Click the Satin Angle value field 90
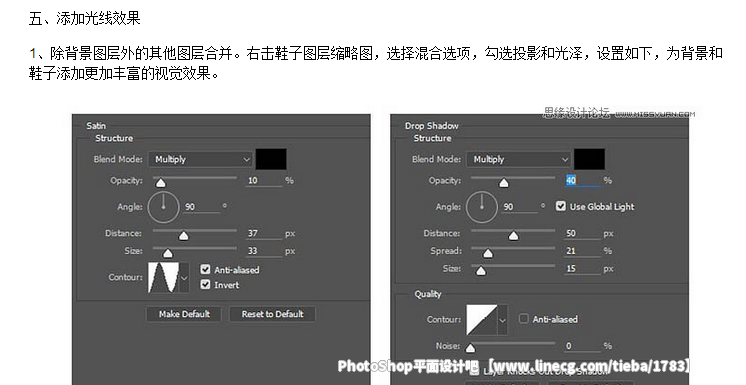Image resolution: width=746 pixels, height=385 pixels. click(202, 207)
